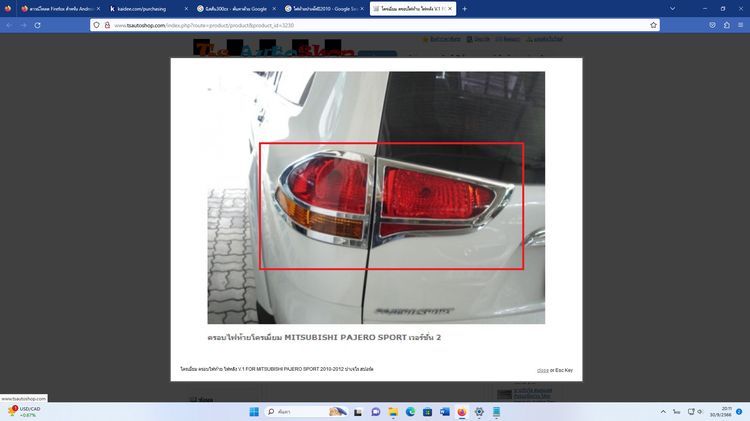Open clock and date panel

click(720, 412)
